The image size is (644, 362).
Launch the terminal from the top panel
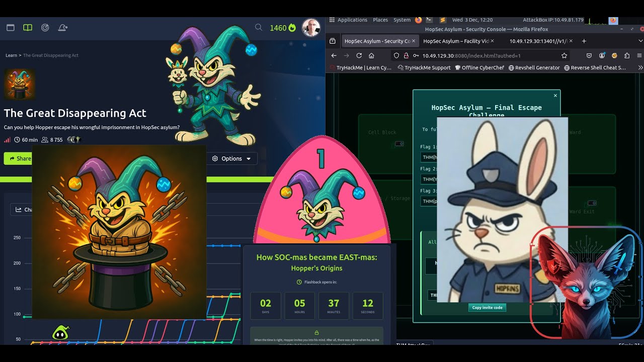pyautogui.click(x=429, y=20)
